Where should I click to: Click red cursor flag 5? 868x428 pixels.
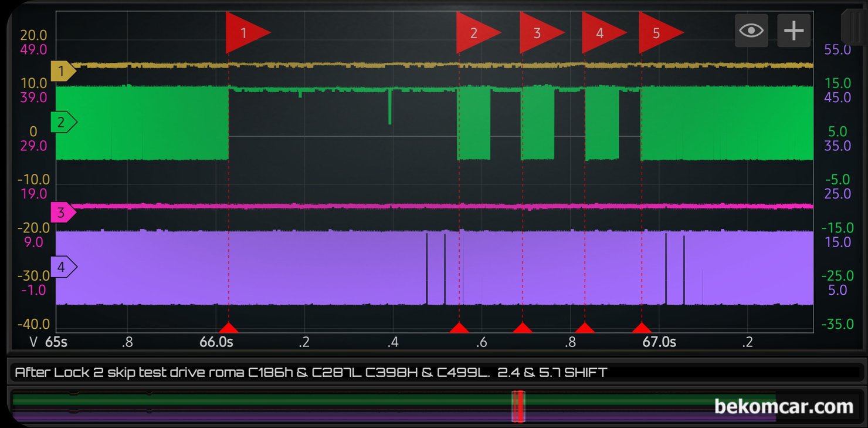660,33
